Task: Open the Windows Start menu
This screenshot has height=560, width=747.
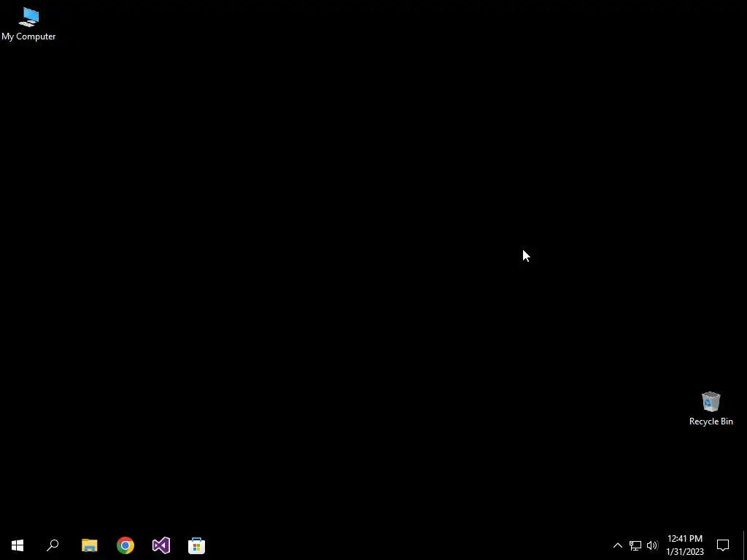Action: click(x=18, y=545)
